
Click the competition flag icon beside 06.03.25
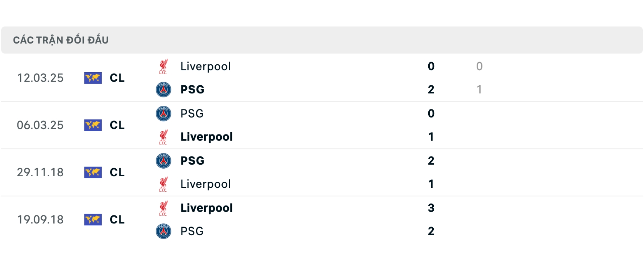(93, 125)
